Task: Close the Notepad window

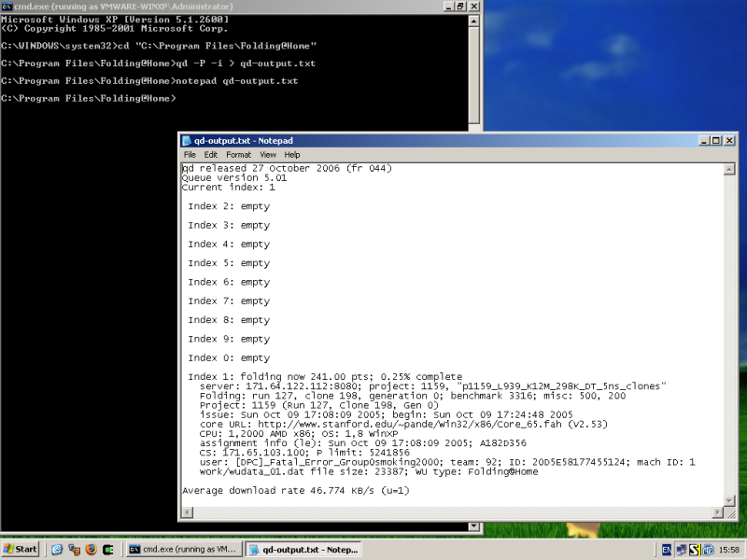Action: (x=729, y=141)
